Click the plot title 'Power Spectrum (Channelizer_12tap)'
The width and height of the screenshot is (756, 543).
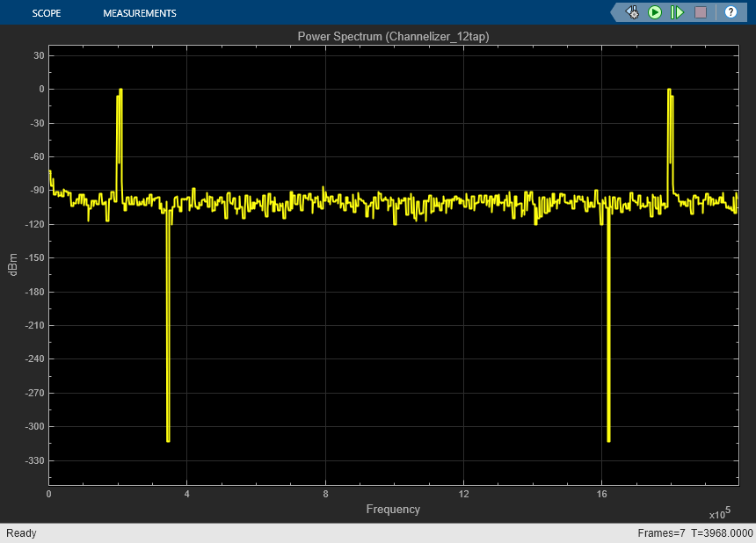tap(394, 37)
